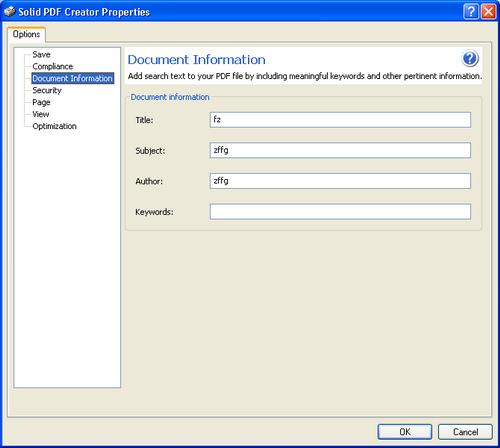Place cursor in the empty Keywords field

coord(340,212)
